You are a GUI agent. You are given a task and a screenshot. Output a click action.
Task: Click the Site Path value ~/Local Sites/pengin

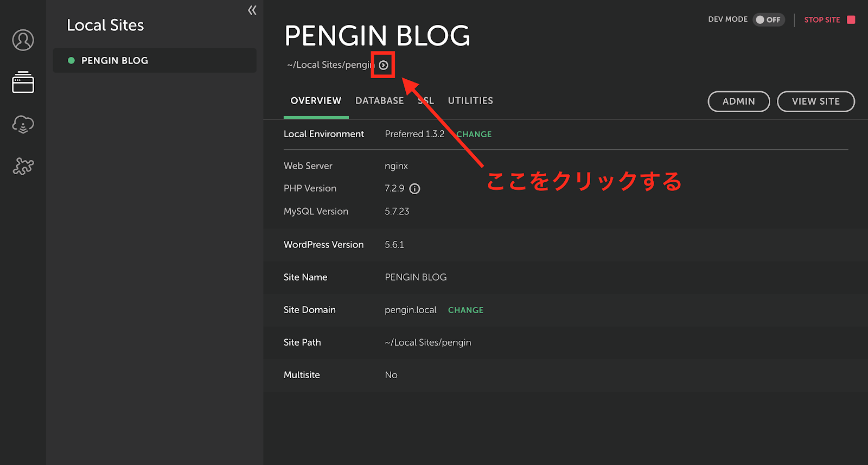click(428, 342)
